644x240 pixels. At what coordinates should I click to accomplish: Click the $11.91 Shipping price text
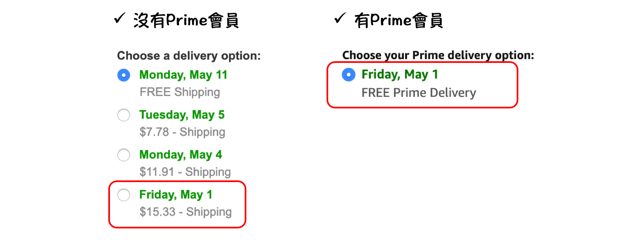pos(184,172)
